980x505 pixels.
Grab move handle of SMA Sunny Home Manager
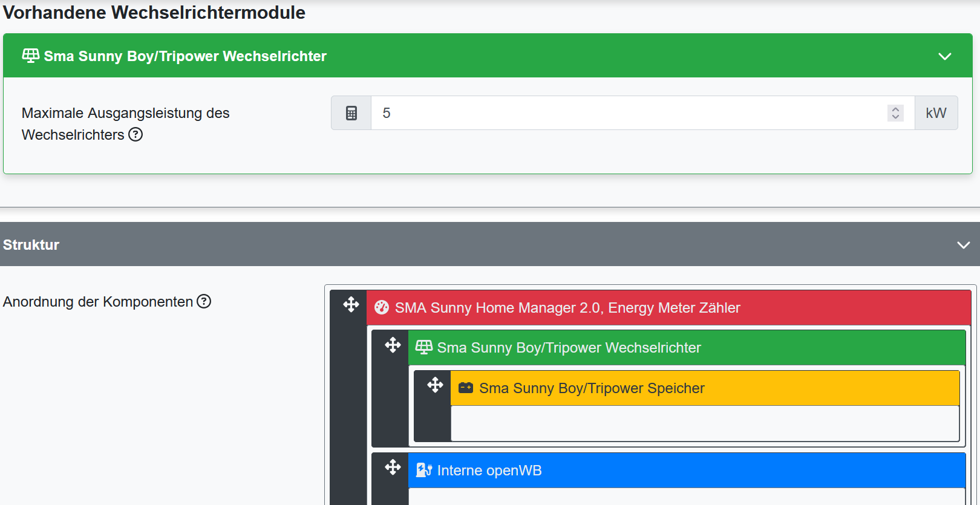coord(351,305)
